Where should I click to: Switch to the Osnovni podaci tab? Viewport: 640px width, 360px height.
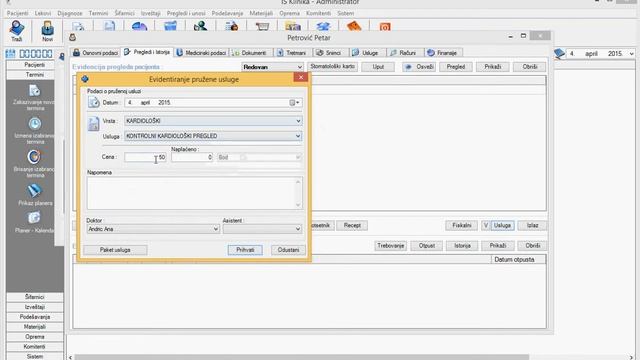96,53
